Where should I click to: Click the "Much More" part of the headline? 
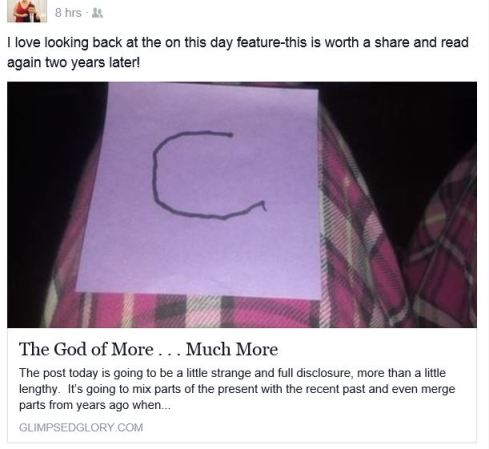click(232, 349)
